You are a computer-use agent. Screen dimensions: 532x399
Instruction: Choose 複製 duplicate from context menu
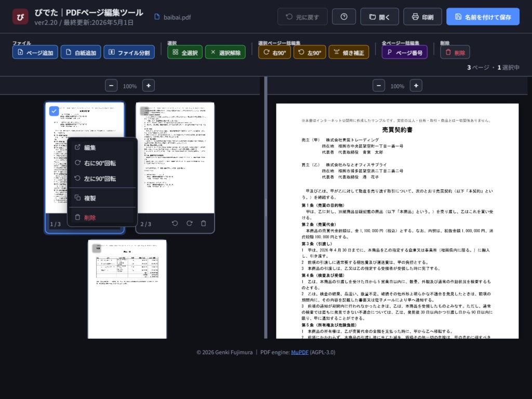102,198
